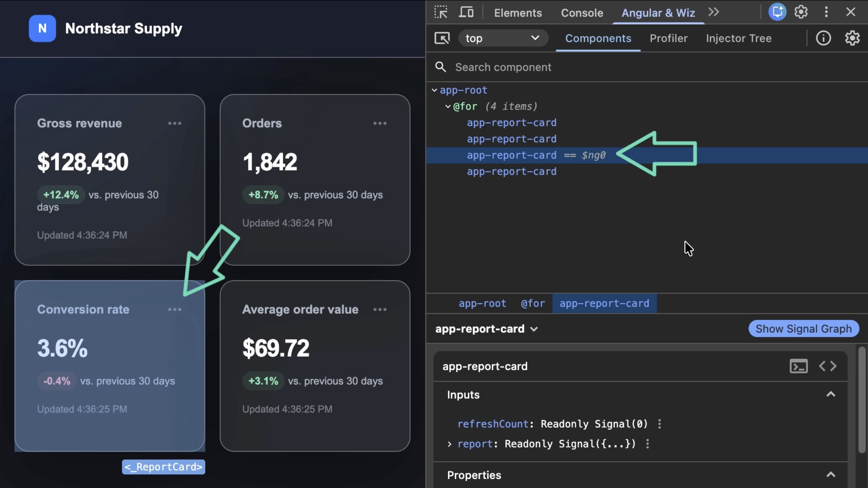Select the Components tab
Image resolution: width=868 pixels, height=488 pixels.
coord(598,38)
